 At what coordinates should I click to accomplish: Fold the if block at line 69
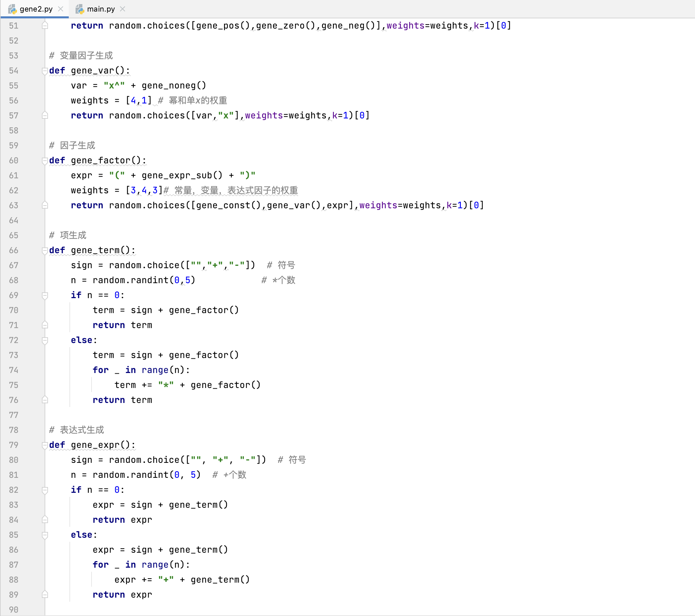click(45, 295)
